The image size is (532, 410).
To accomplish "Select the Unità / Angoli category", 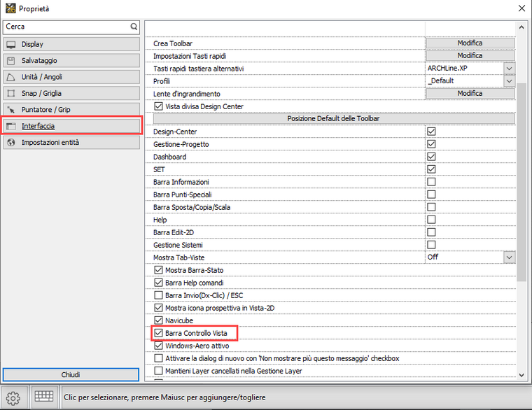I will [x=71, y=77].
